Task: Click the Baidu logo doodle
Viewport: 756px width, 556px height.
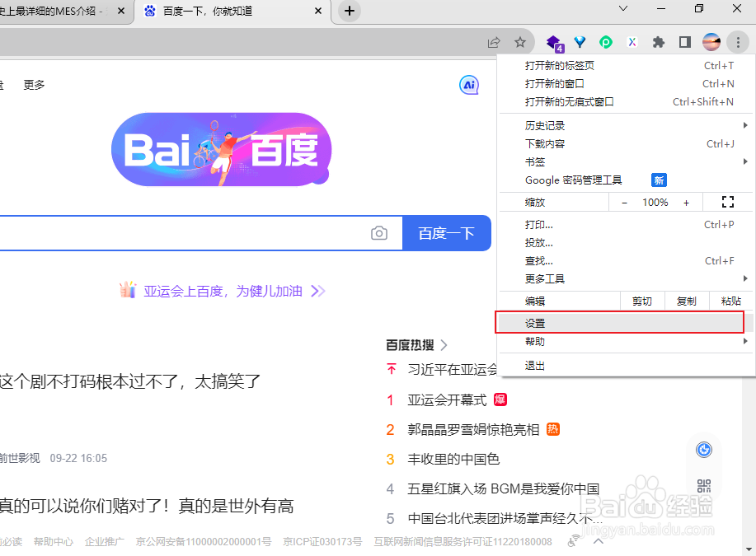Action: 221,149
